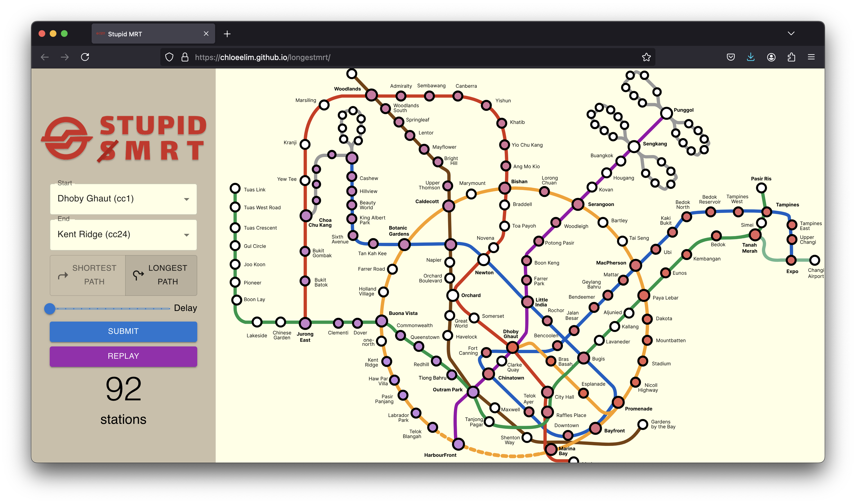The height and width of the screenshot is (504, 856).
Task: Open the hamburger application menu
Action: pos(811,57)
